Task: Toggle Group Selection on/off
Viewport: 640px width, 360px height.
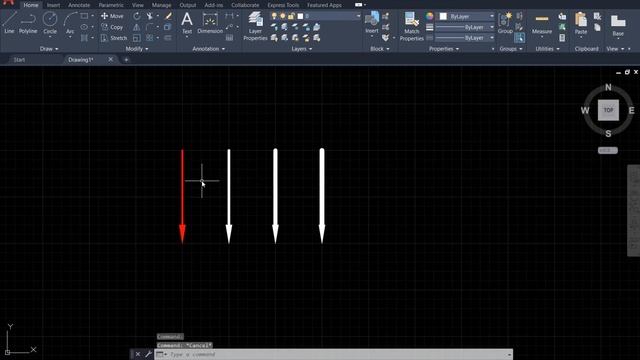Action: tap(519, 38)
